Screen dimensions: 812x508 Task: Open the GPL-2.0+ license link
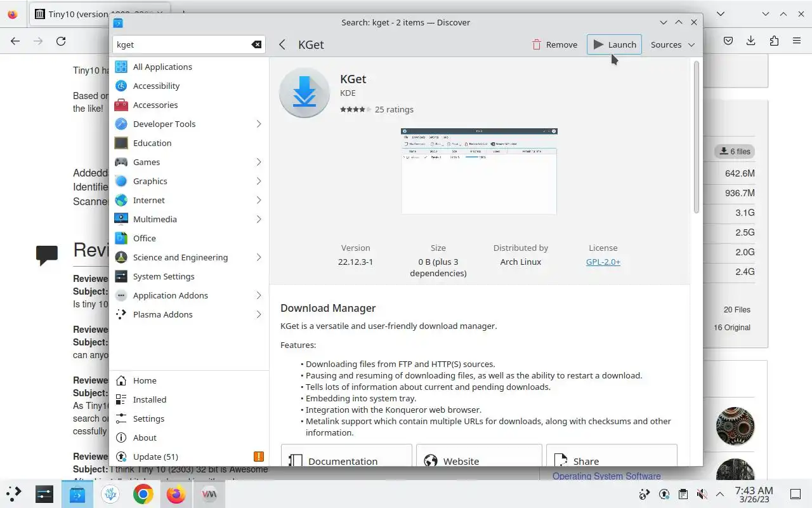click(x=603, y=262)
